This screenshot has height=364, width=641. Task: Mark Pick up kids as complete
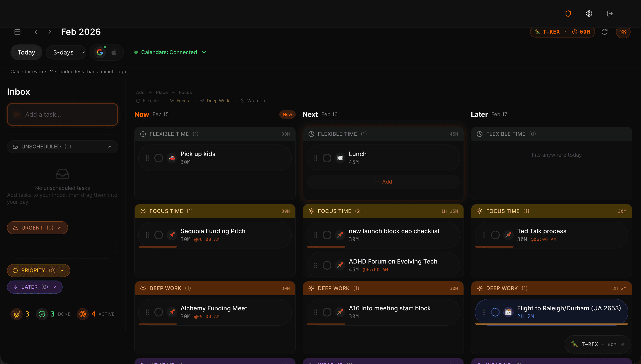click(159, 158)
